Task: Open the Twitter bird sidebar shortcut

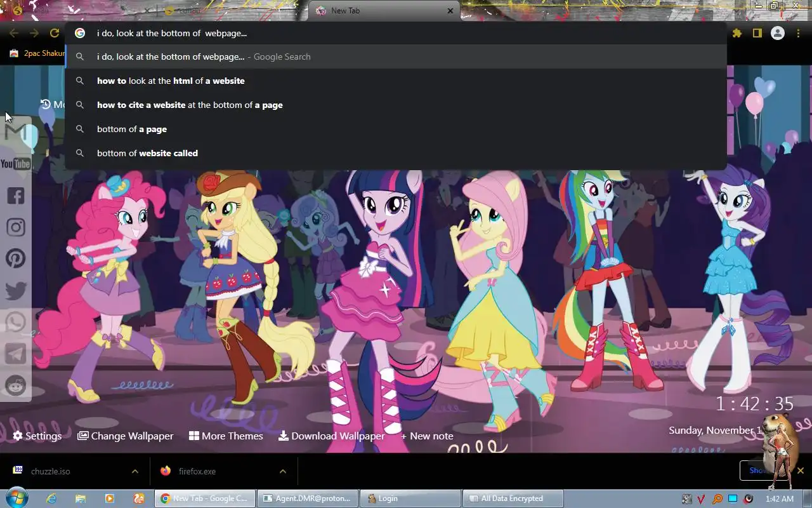Action: tap(16, 290)
